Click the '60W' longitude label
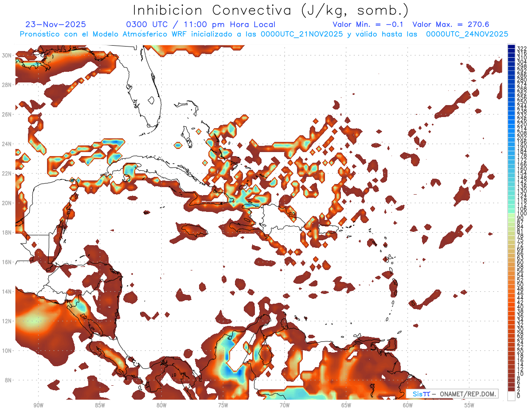Screen dimensions: 532x411 (x=408, y=405)
